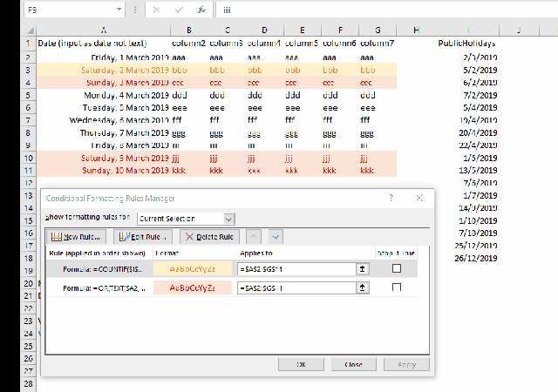
Task: Click the Date (input as date not text) cell
Action: tap(104, 44)
